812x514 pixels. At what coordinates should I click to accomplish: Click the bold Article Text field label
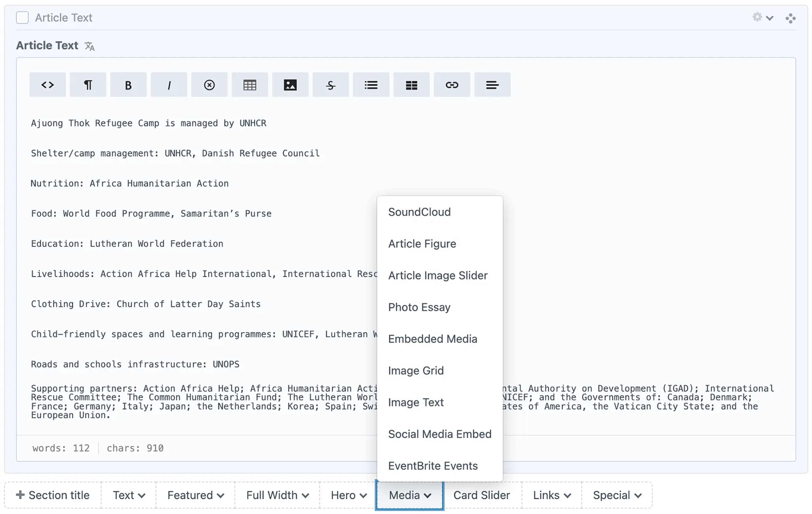point(47,45)
